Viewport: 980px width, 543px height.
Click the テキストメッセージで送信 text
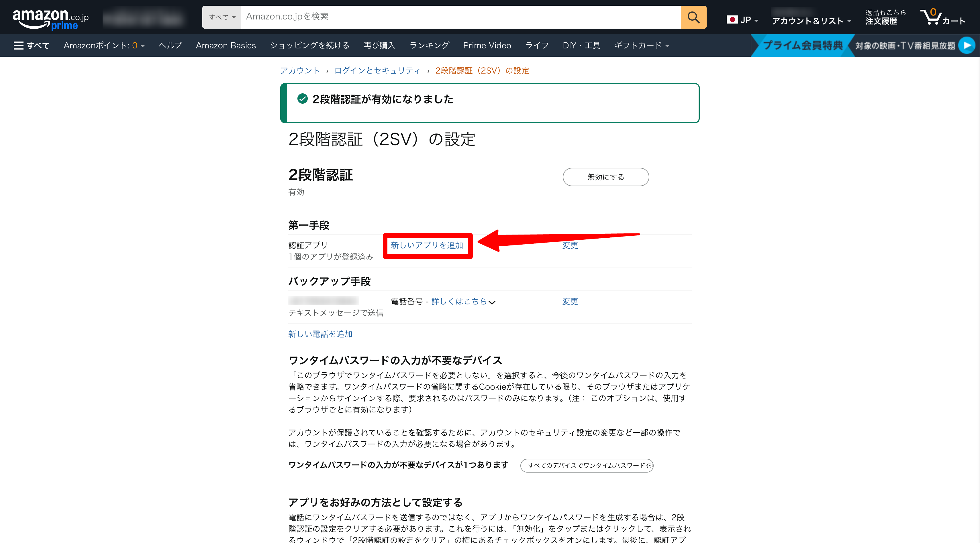(336, 313)
